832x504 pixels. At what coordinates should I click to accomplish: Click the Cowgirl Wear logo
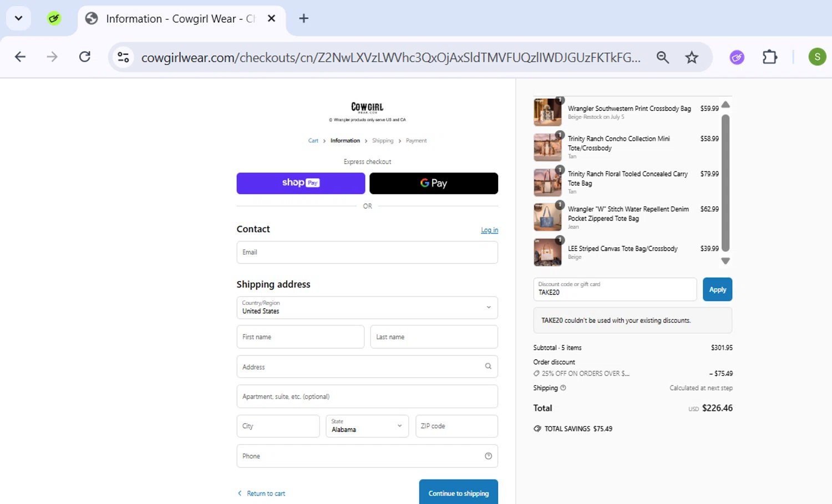(x=367, y=108)
